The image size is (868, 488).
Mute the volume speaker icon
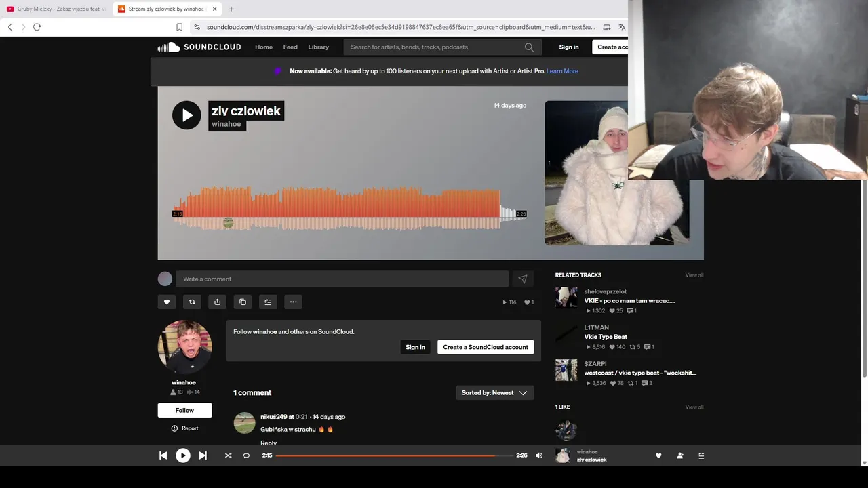(539, 455)
